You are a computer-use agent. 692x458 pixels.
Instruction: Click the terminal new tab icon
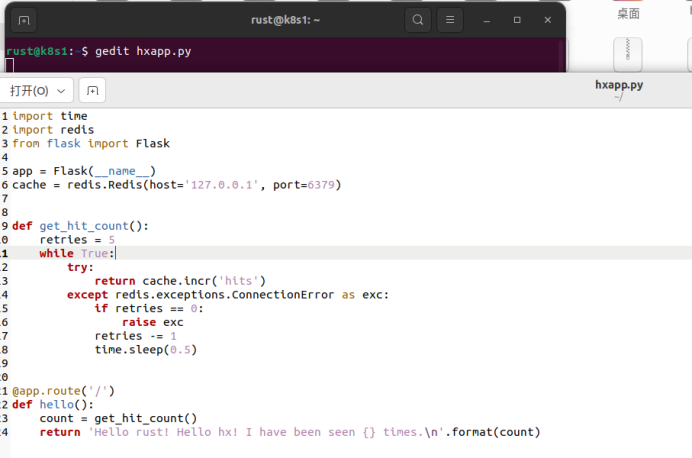pyautogui.click(x=24, y=20)
